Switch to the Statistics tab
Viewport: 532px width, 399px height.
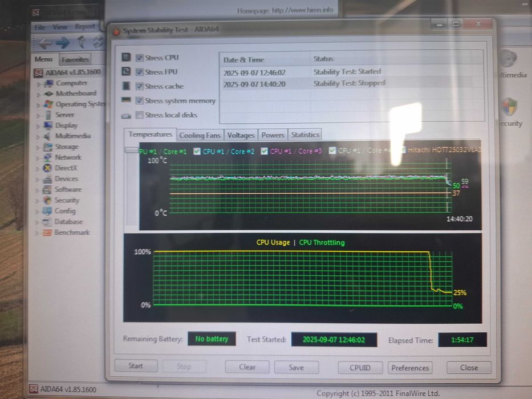click(305, 135)
